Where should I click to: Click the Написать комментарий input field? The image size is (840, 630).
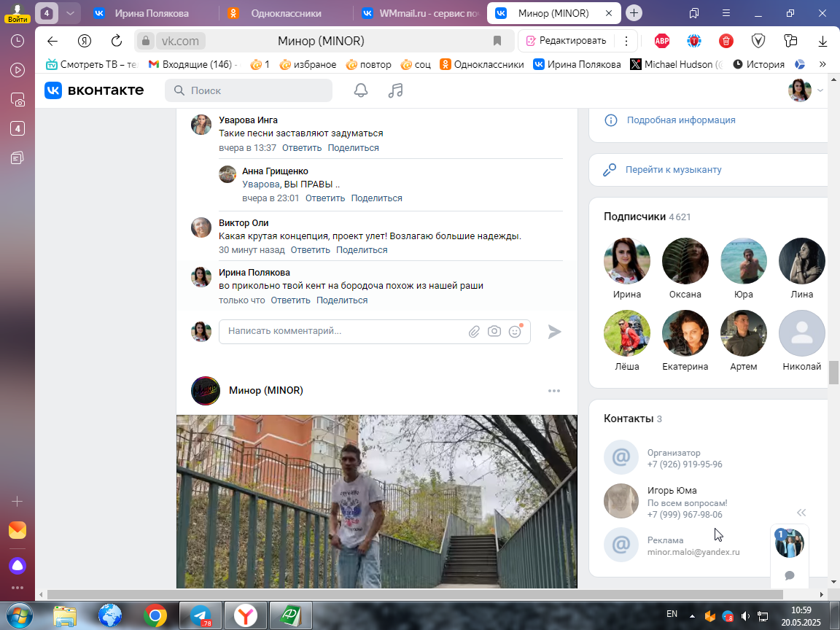(x=343, y=331)
